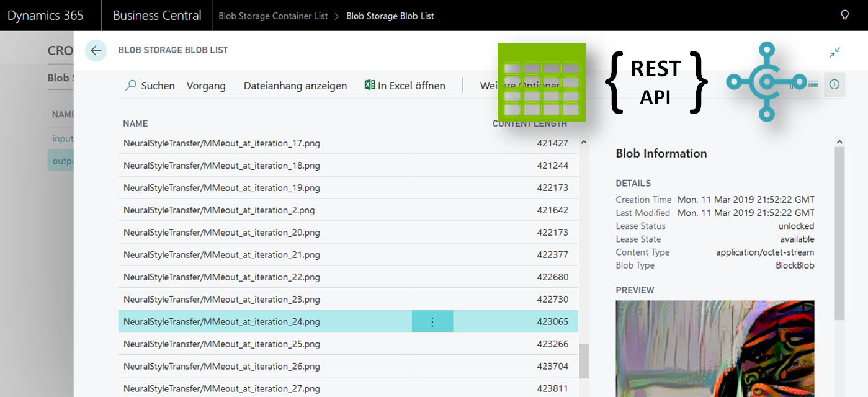The height and width of the screenshot is (397, 868).
Task: Click the Suchen search label
Action: point(158,86)
